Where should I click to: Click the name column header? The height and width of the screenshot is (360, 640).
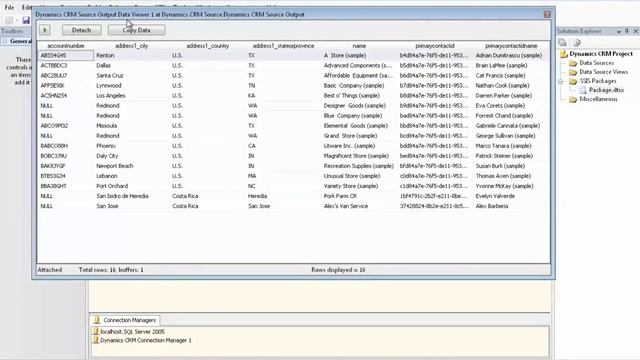pos(359,46)
